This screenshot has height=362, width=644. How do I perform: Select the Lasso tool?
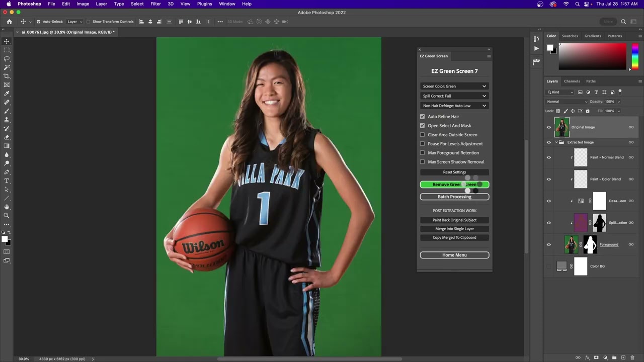[7, 59]
